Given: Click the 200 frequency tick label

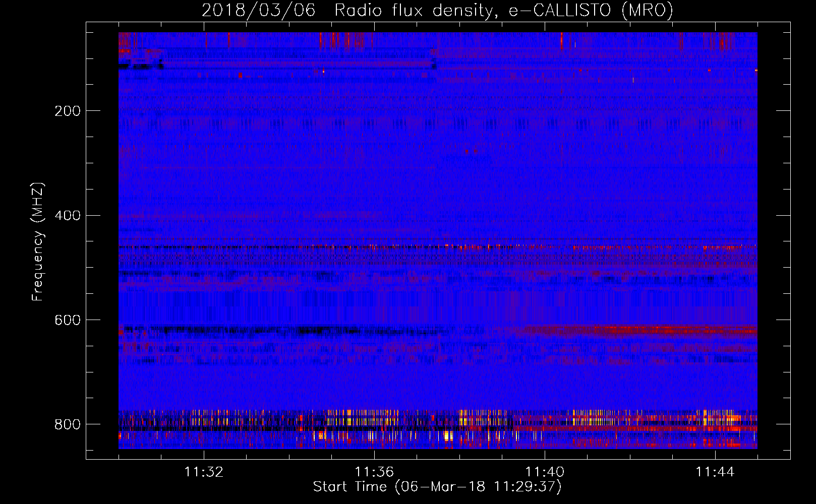Looking at the screenshot, I should coord(68,111).
